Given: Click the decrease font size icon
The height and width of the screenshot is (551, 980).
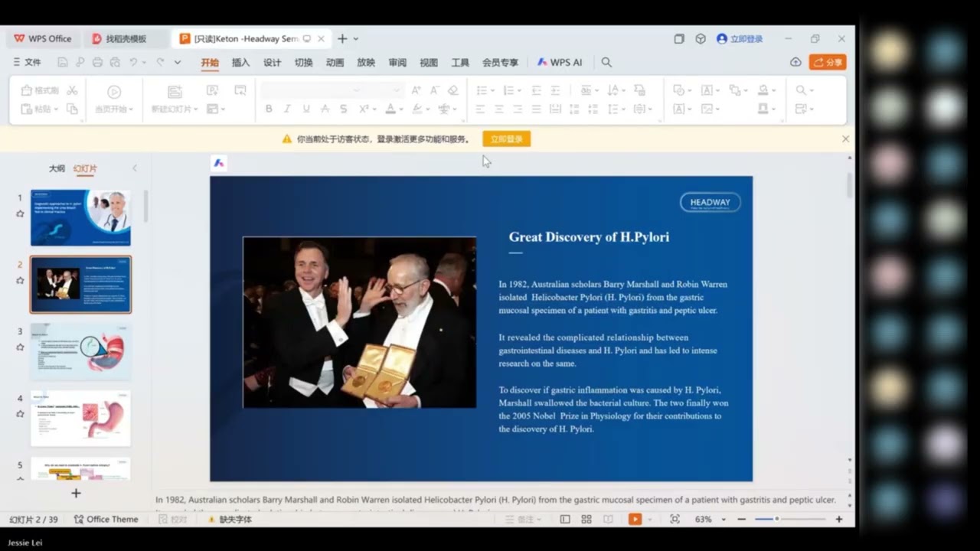Looking at the screenshot, I should coord(435,90).
